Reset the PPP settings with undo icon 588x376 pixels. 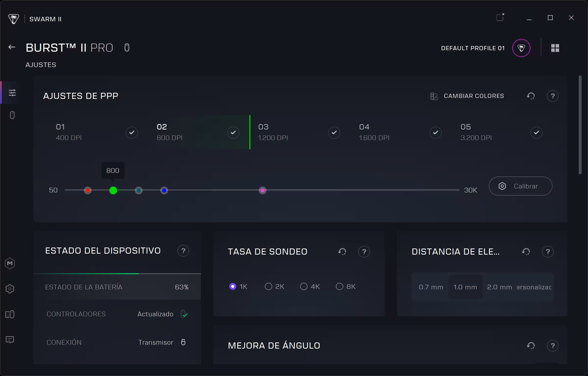click(x=531, y=96)
